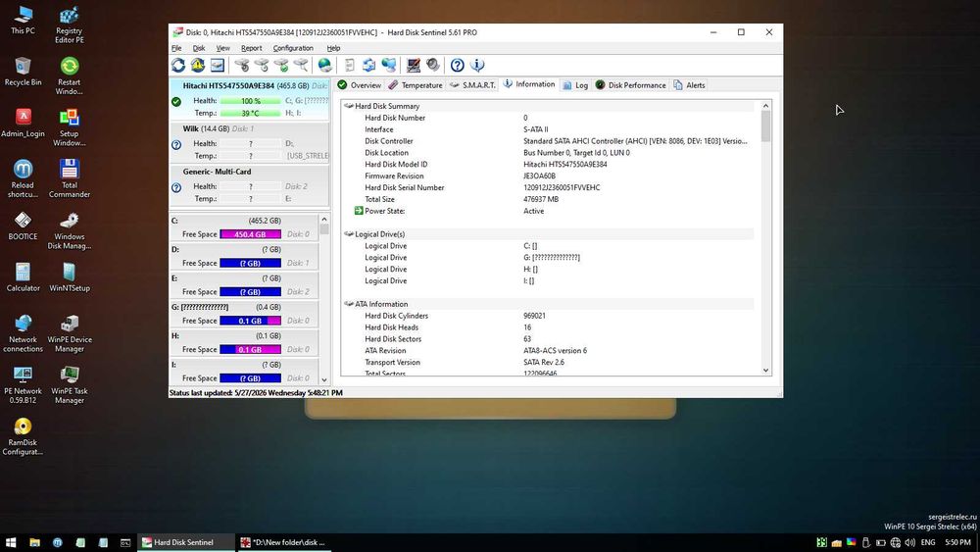Click the document report toolbar icon
980x552 pixels.
pos(350,65)
